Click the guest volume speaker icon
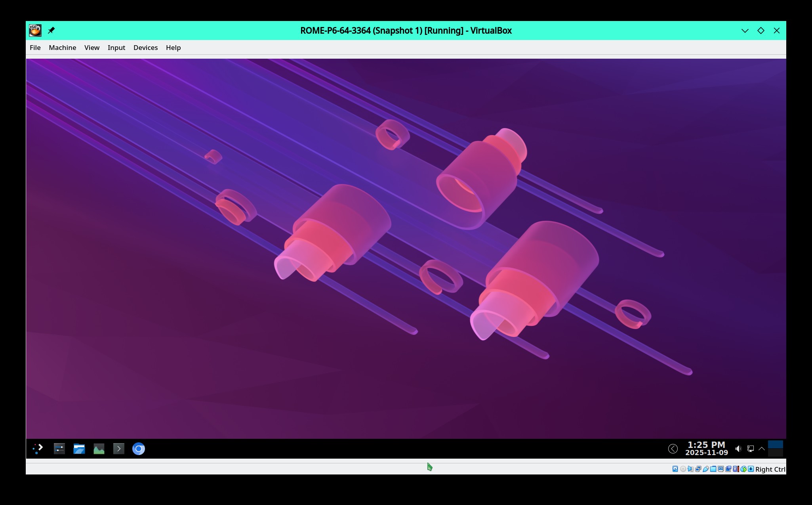 point(738,449)
